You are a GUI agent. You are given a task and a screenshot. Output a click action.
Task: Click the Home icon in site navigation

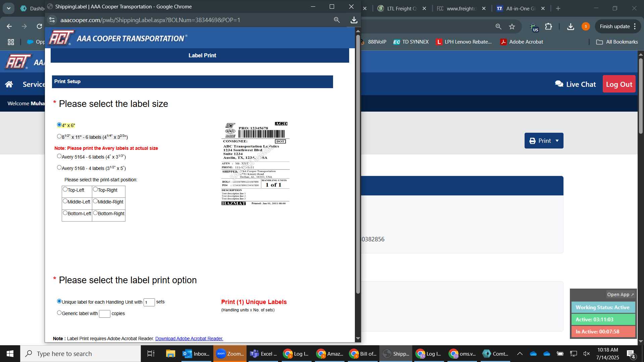coord(9,84)
